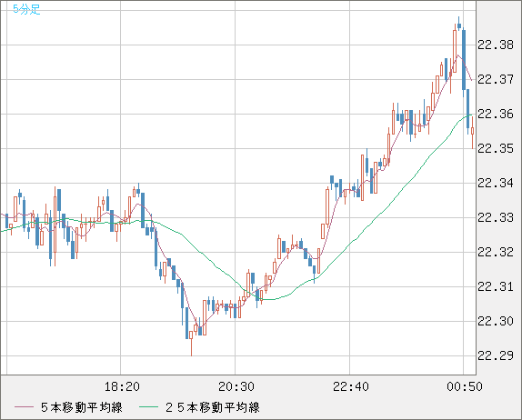Click the 18:20 time axis label
Screen dimensions: 522x420
pyautogui.click(x=122, y=386)
